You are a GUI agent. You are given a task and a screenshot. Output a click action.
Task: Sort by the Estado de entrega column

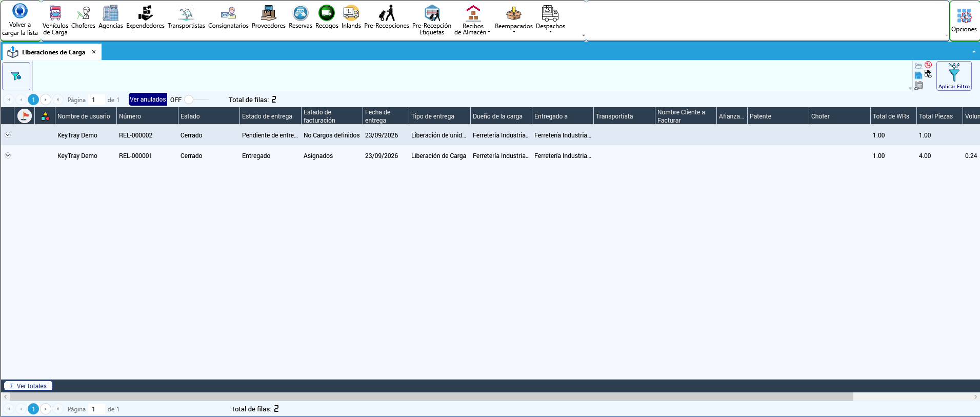pyautogui.click(x=270, y=116)
